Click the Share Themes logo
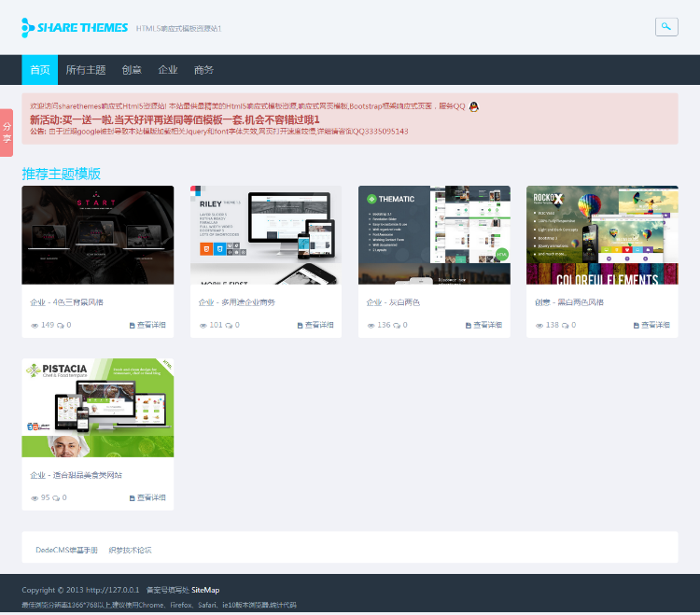The width and height of the screenshot is (700, 615). coord(75,28)
